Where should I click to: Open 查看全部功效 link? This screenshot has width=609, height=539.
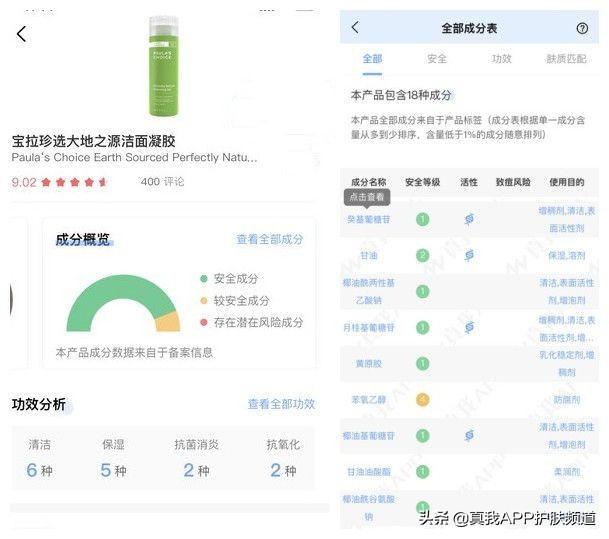(282, 404)
